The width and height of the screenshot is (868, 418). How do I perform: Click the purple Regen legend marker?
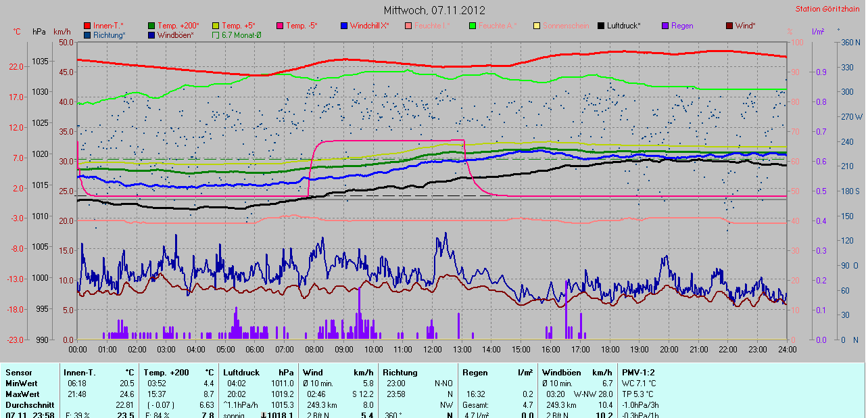point(665,26)
